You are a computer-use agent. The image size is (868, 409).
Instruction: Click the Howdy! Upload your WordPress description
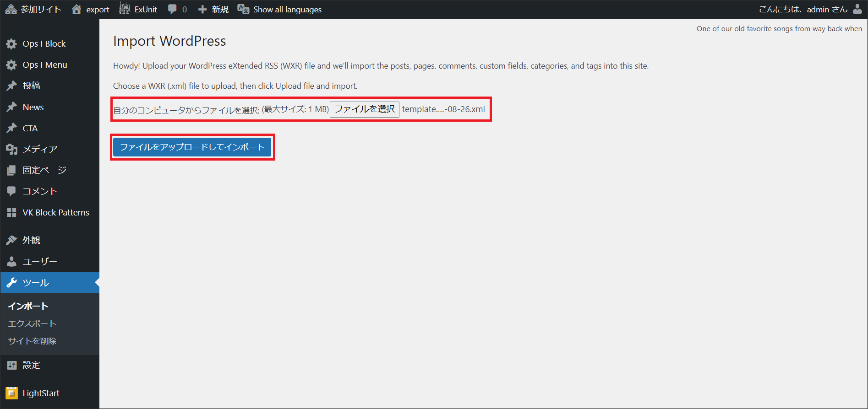tap(381, 66)
